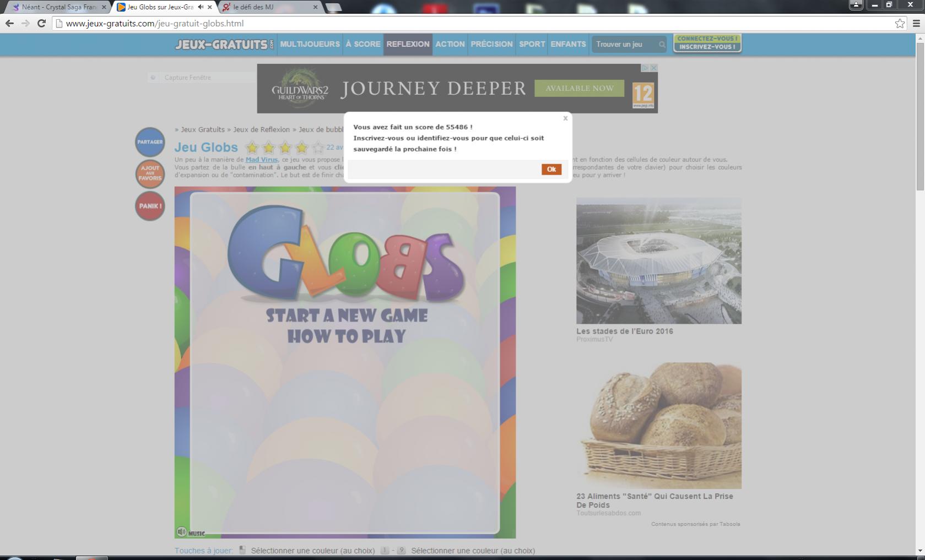Screen dimensions: 925x560
Task: Click the Ajout aux Favoris icon
Action: pyautogui.click(x=150, y=173)
